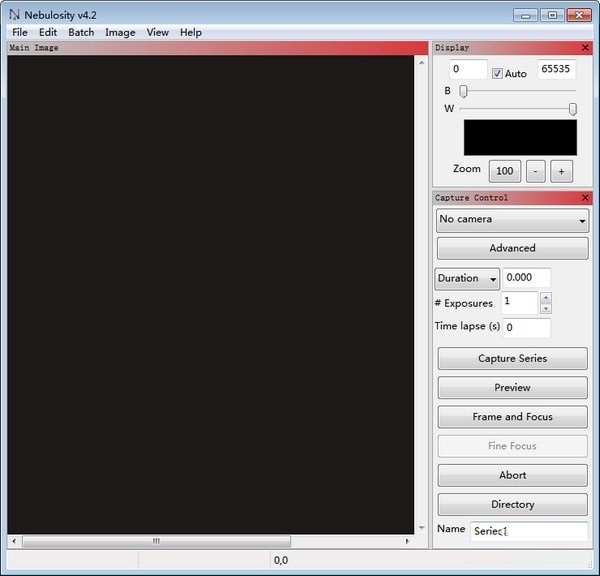
Task: Click the Frame and Focus button
Action: click(512, 416)
